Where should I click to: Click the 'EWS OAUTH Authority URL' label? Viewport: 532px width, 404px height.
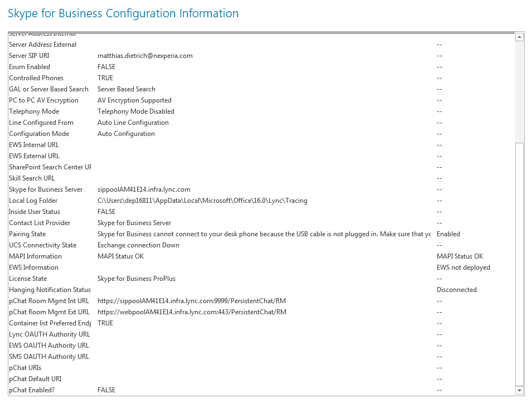(x=49, y=345)
